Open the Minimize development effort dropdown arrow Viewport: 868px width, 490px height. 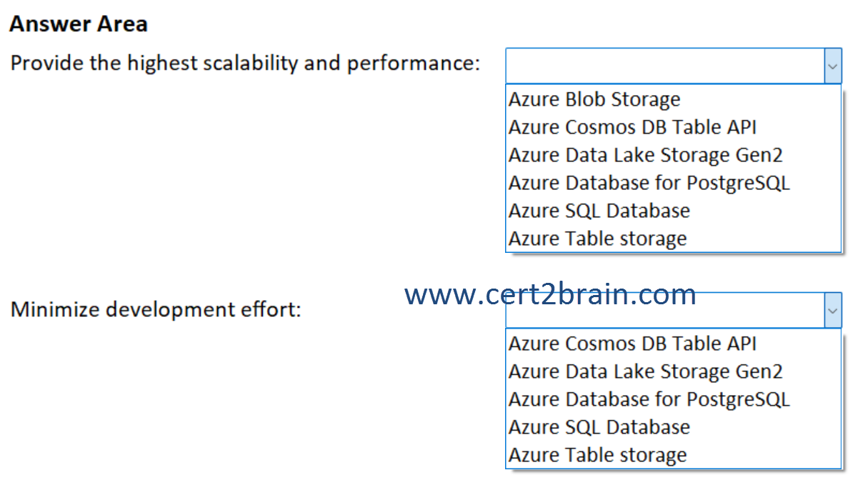pyautogui.click(x=832, y=310)
